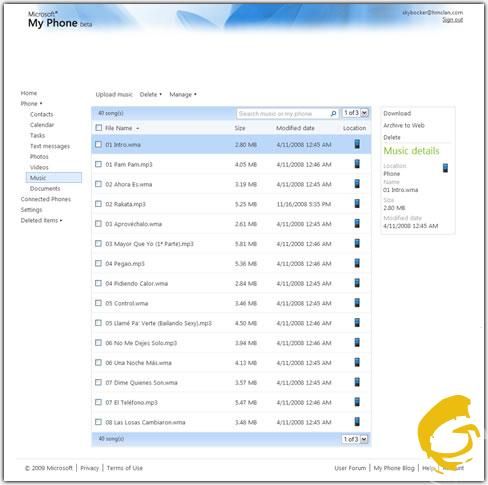This screenshot has height=485, width=488.
Task: Open Settings in sidebar
Action: [31, 210]
